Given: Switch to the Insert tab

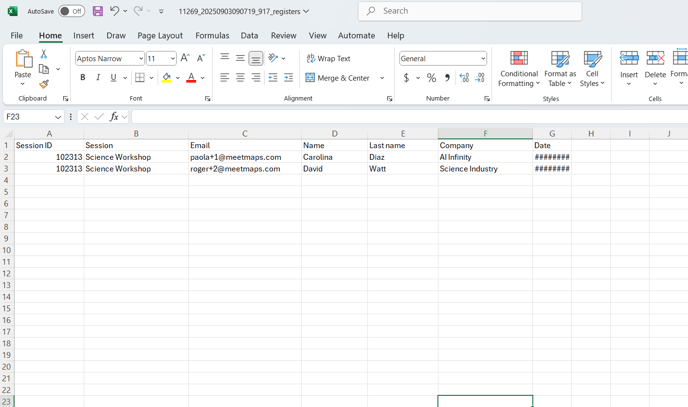Looking at the screenshot, I should (x=83, y=36).
